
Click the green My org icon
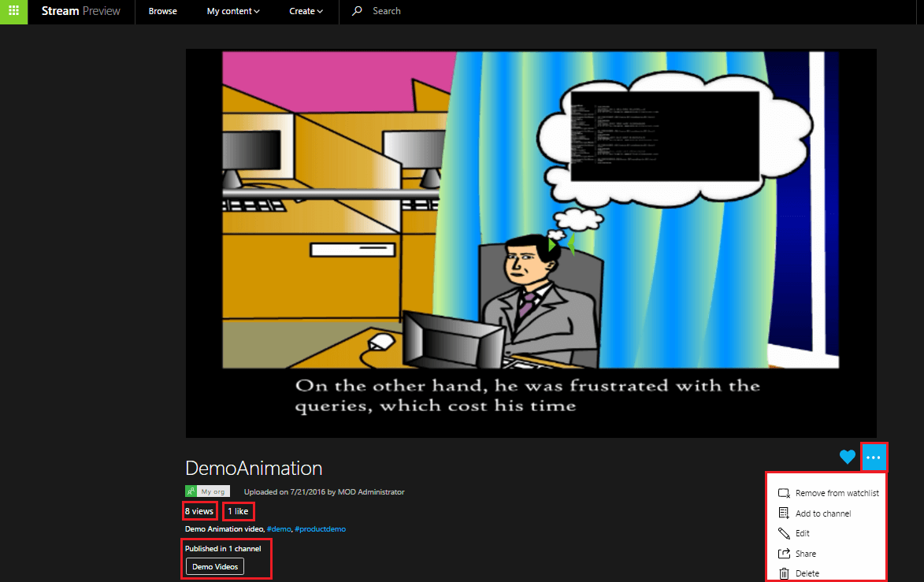click(191, 491)
